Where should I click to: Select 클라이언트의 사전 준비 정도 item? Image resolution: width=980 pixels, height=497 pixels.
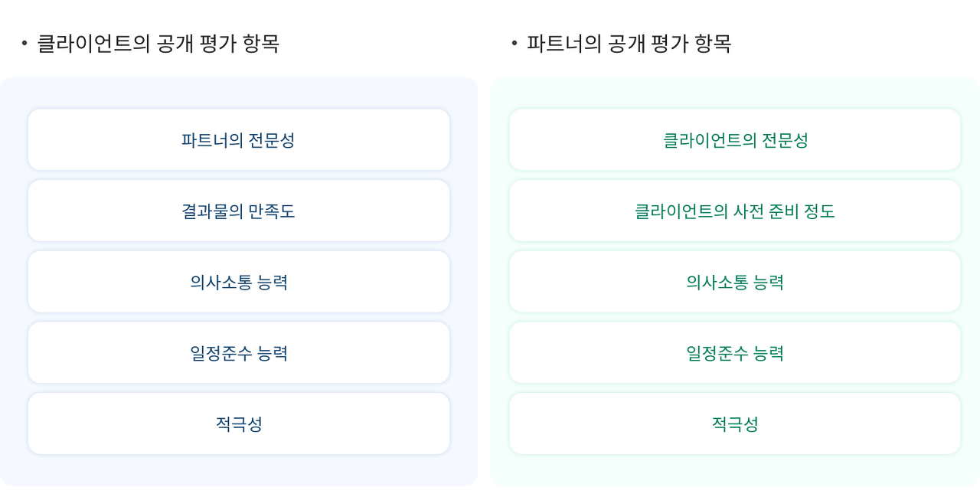(735, 211)
